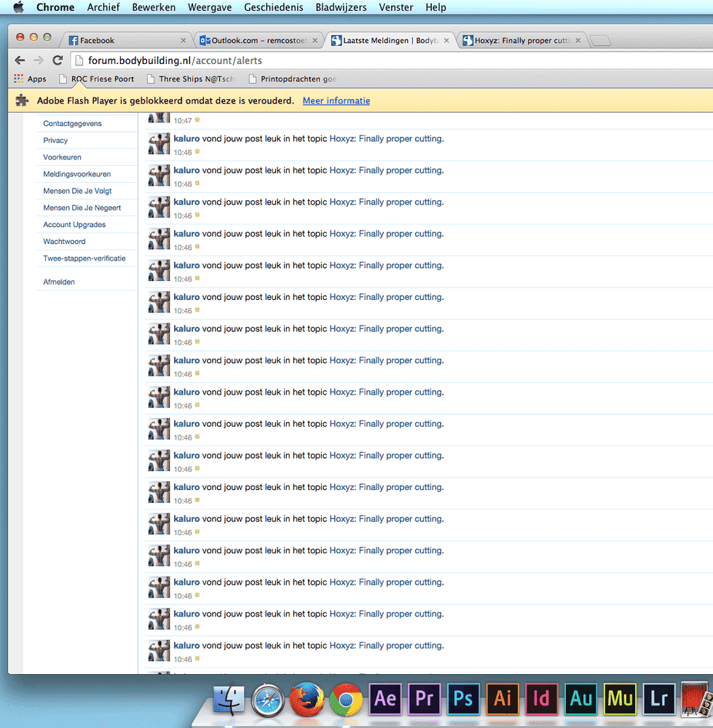Reload the page with the refresh icon
This screenshot has height=728, width=713.
[58, 60]
